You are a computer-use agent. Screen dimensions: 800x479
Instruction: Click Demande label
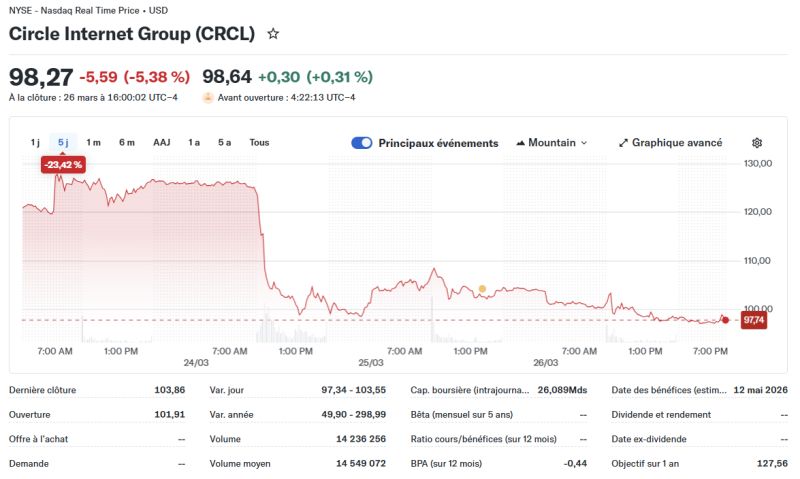[29, 463]
